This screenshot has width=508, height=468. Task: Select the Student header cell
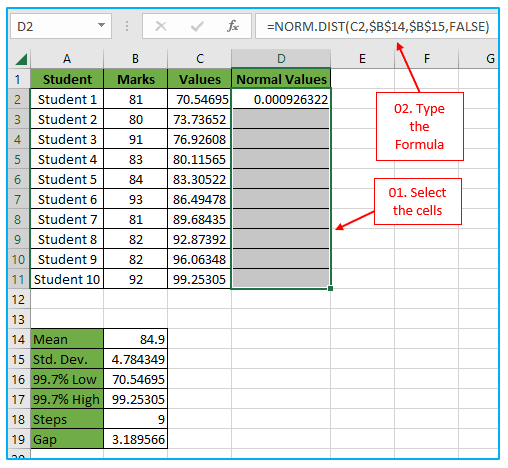click(67, 79)
